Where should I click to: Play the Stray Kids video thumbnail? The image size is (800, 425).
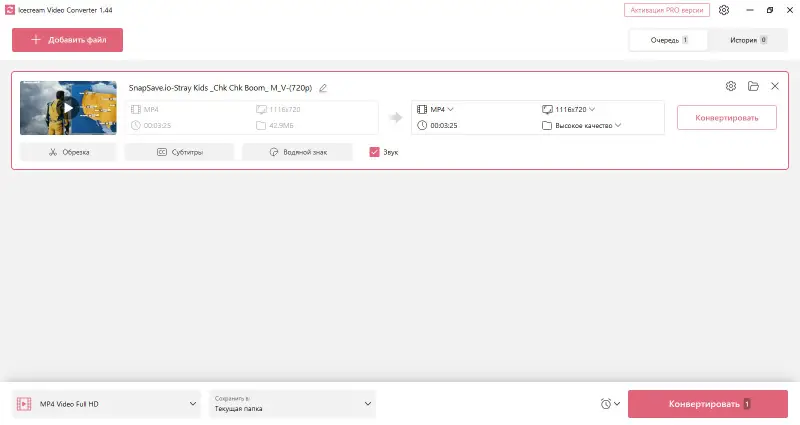tap(68, 108)
